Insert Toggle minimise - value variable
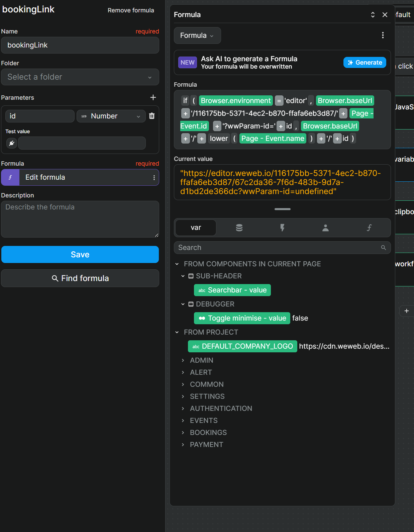Viewport: 414px width, 532px height. 242,318
